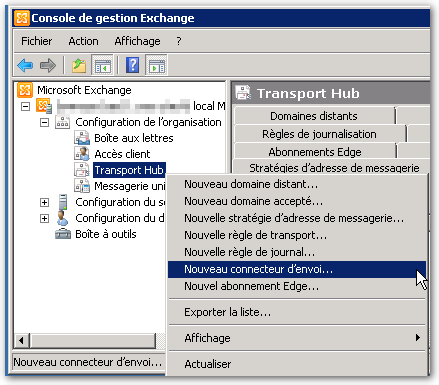
Task: Choose Nouveau domaine distant… from context menu
Action: tap(297, 184)
